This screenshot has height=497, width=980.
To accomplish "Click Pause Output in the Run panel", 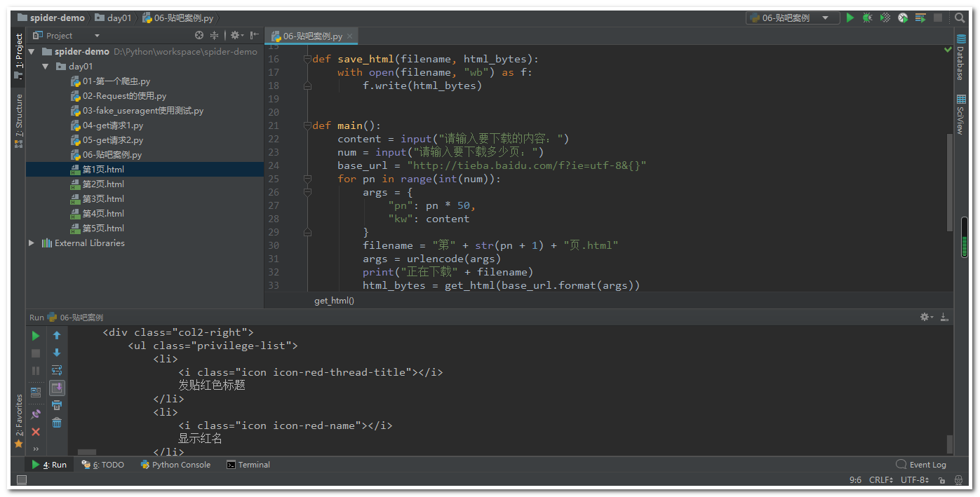I will [x=36, y=370].
